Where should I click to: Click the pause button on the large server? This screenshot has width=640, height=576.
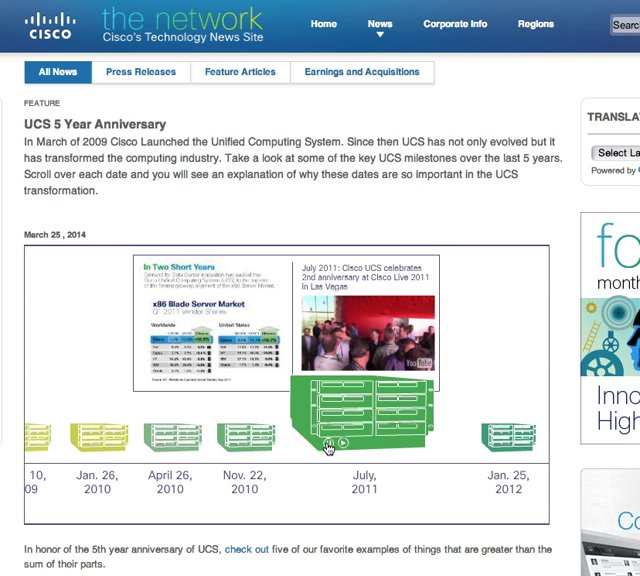[x=329, y=443]
